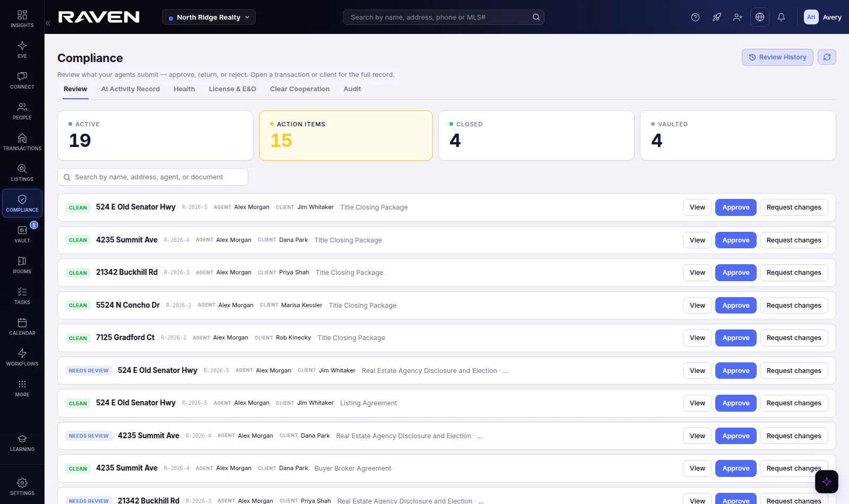
Task: Click the globe icon in header
Action: click(x=760, y=17)
